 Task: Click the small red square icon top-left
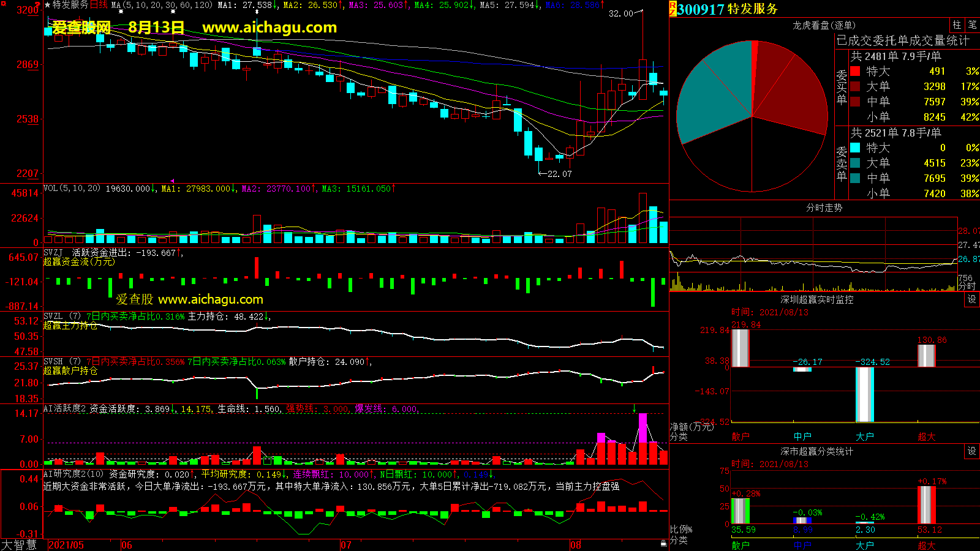[x=4, y=4]
